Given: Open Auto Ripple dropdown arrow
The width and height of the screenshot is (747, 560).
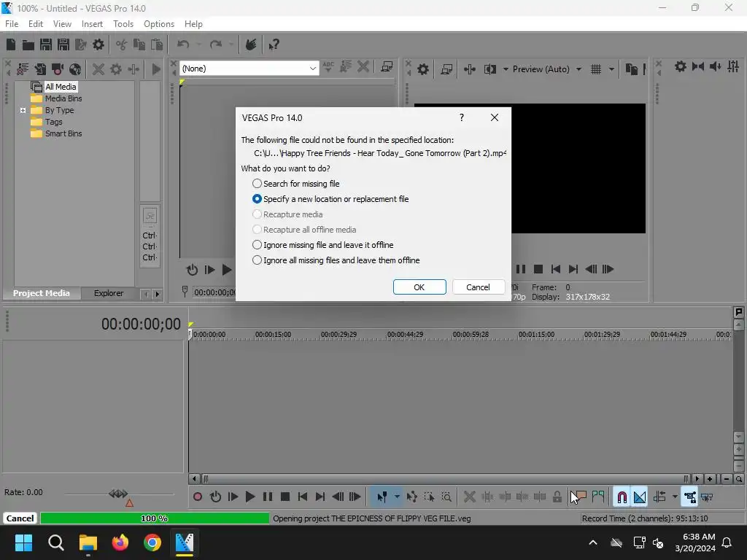Looking at the screenshot, I should [675, 497].
